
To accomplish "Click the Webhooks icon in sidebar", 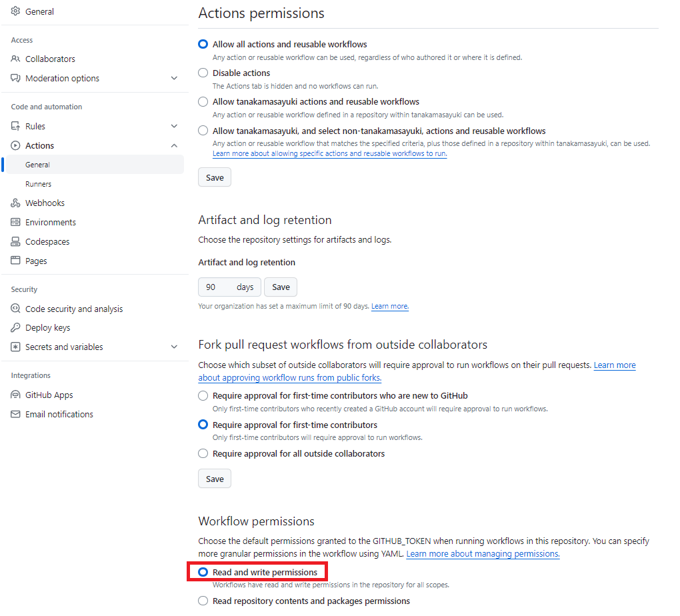I will (x=15, y=203).
